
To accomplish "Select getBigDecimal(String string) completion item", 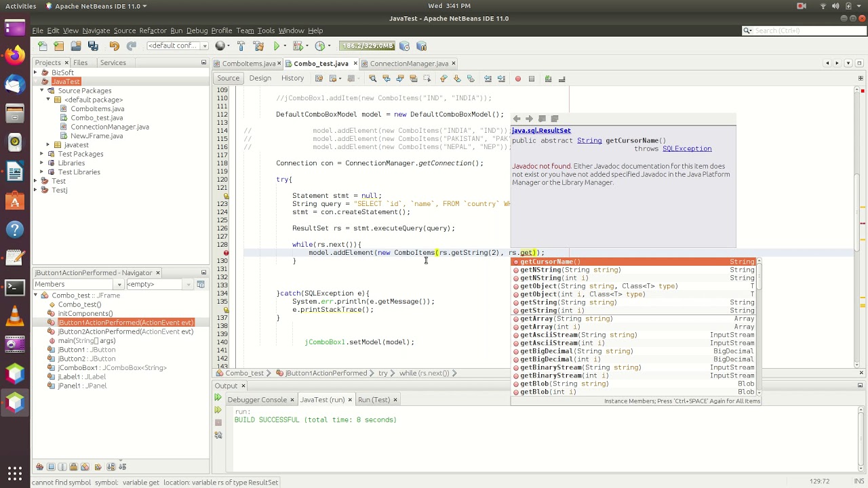I will [633, 351].
